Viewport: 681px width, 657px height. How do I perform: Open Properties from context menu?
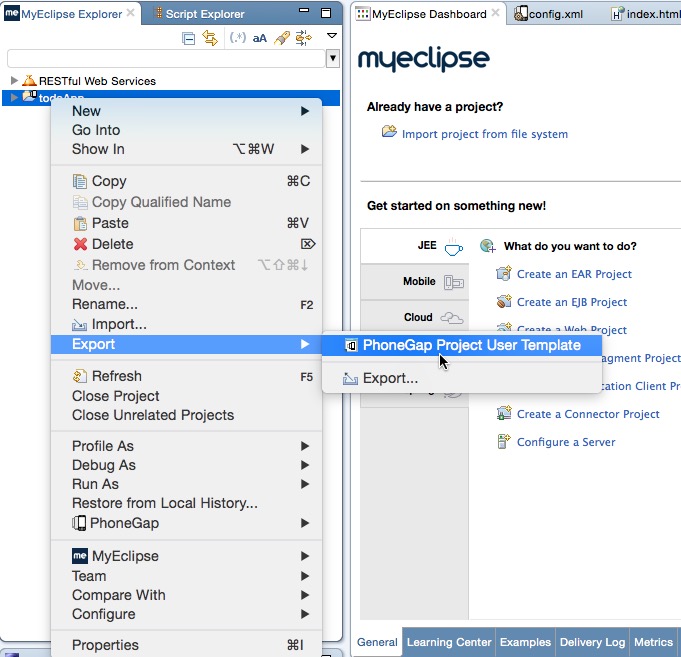coord(186,645)
